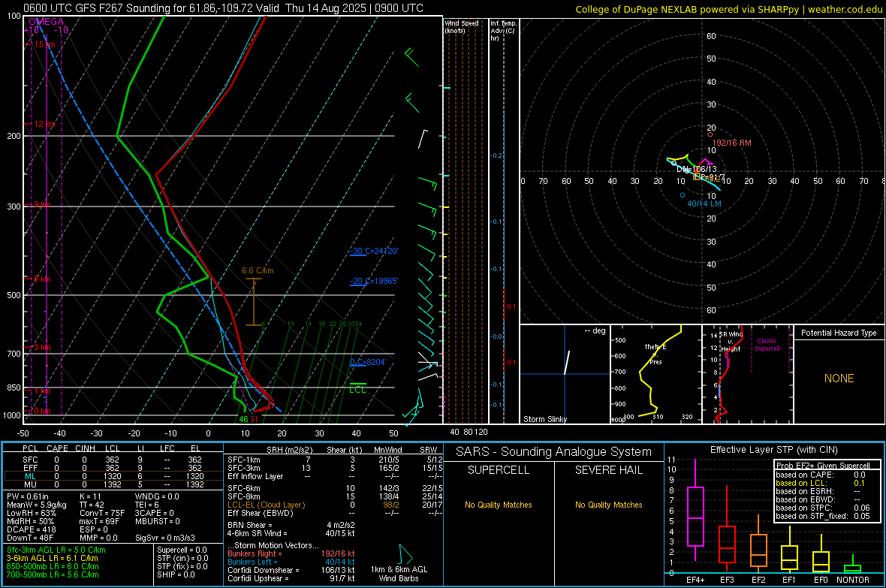Click the magenta 'OMEGA' label

coord(46,22)
